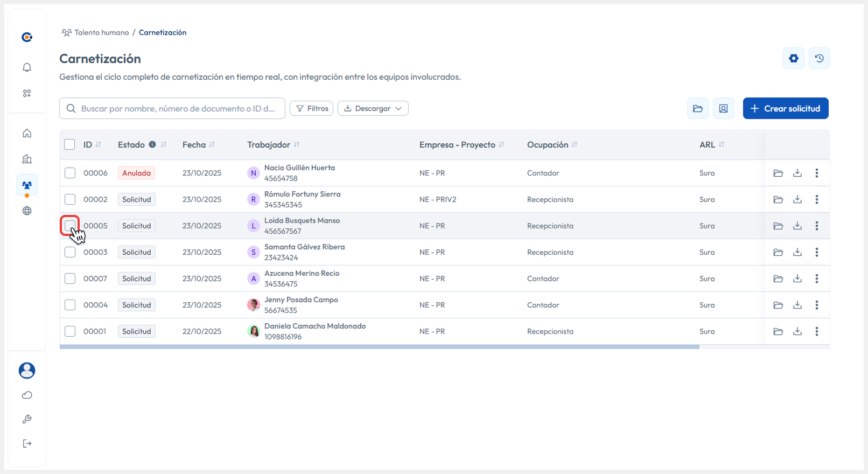Toggle the select-all checkbox in header
Viewport: 868px width, 474px height.
[x=69, y=144]
